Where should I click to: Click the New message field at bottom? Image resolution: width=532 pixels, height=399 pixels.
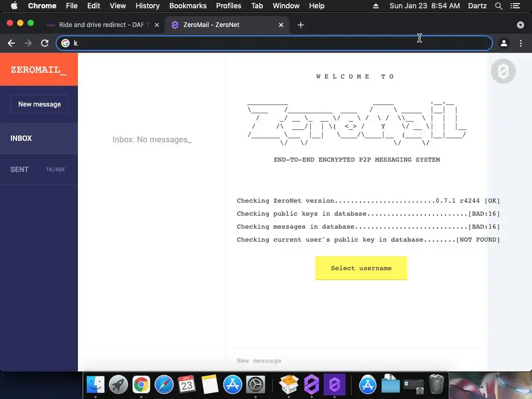[x=356, y=361]
